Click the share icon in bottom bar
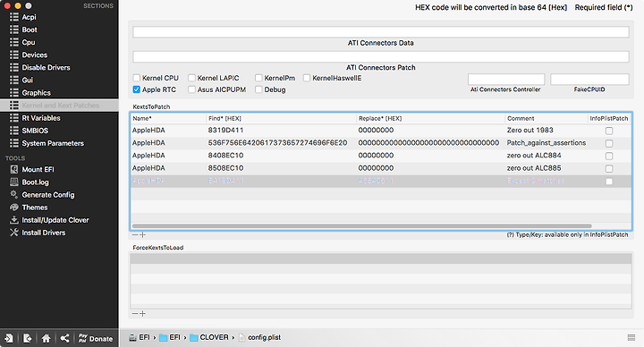644x347 pixels. click(x=64, y=338)
